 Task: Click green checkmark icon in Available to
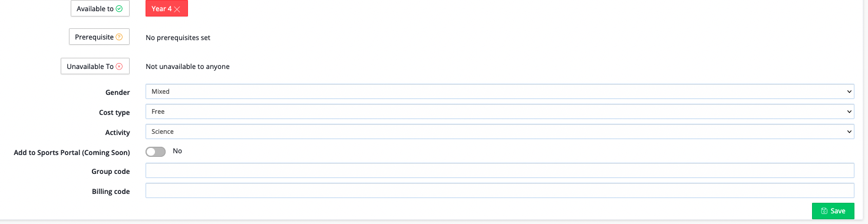pyautogui.click(x=119, y=9)
